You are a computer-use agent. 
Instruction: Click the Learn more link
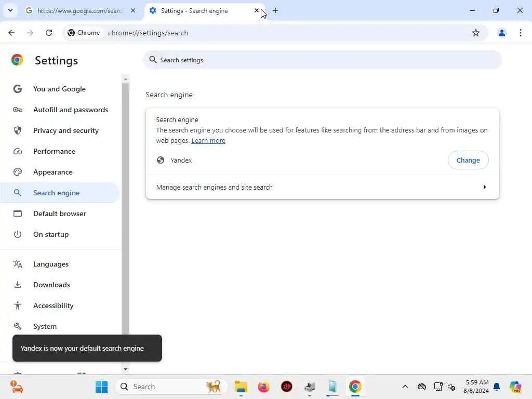[208, 140]
